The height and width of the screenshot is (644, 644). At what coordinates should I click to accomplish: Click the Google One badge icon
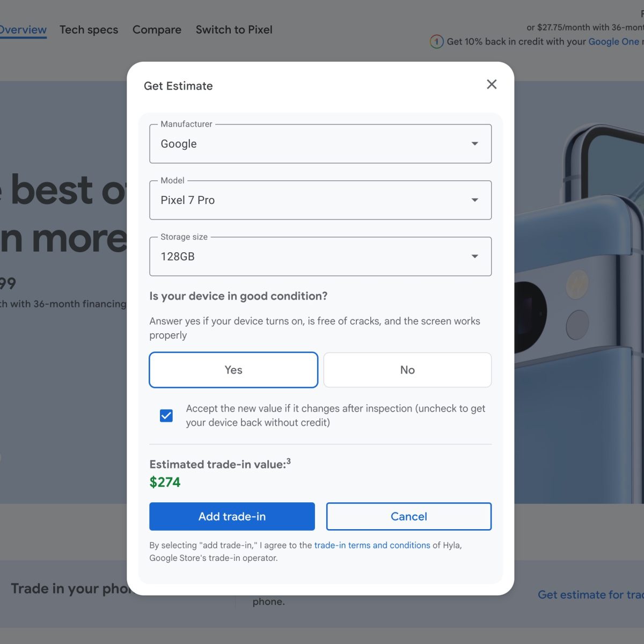coord(436,41)
